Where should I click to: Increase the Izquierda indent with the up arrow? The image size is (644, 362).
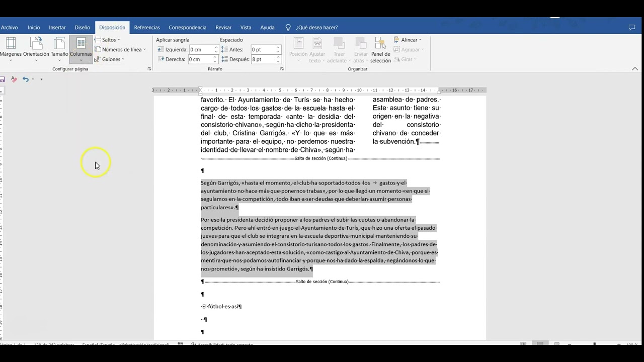(x=216, y=47)
